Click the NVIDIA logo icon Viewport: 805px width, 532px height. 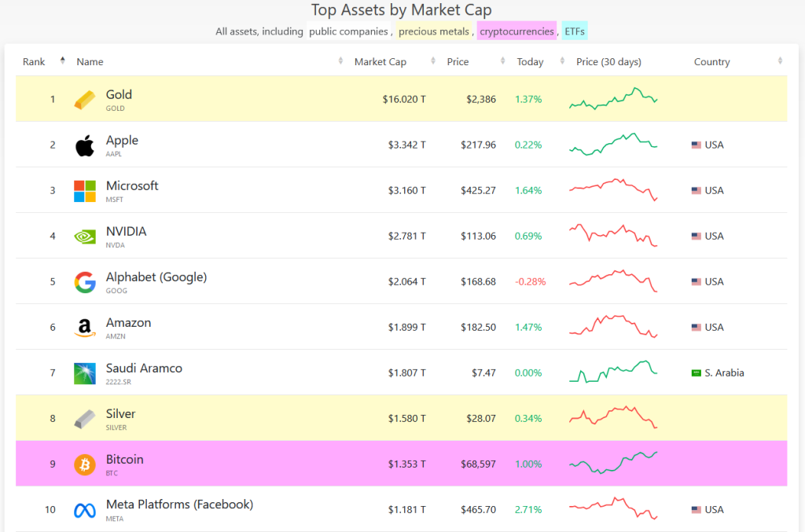(x=85, y=237)
